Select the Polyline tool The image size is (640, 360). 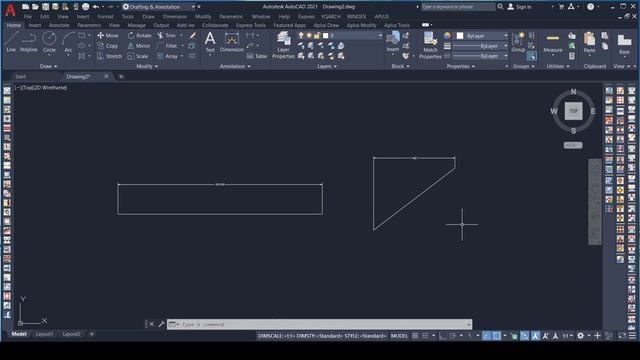point(29,42)
